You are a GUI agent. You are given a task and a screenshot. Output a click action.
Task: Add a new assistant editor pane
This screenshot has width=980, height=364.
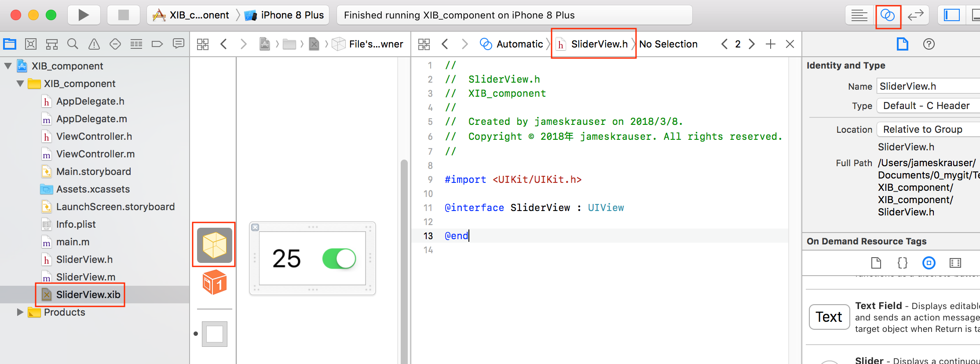(x=771, y=44)
